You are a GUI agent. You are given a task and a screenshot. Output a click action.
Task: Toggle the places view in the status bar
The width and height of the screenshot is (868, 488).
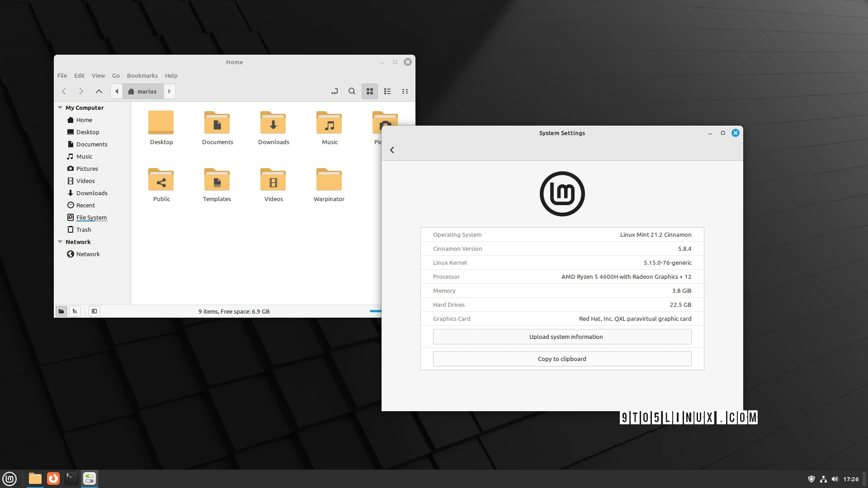tap(61, 311)
